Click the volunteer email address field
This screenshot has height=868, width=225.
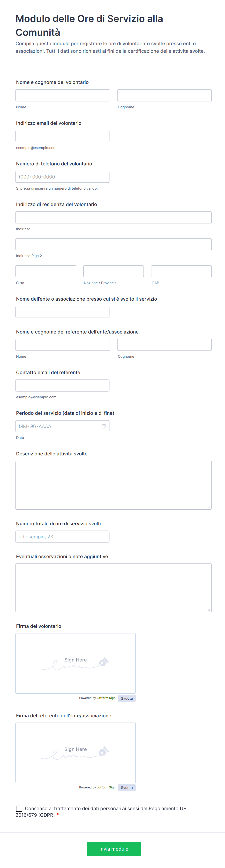tap(62, 136)
